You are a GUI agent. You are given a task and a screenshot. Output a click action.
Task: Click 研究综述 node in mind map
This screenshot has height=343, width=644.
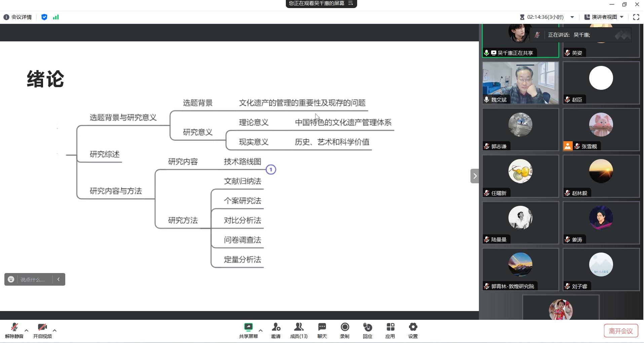point(105,154)
